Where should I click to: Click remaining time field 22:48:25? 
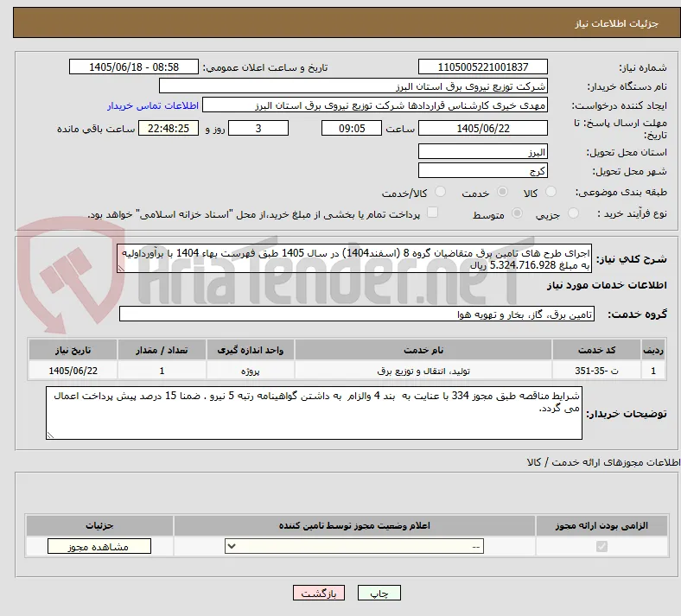tap(169, 128)
